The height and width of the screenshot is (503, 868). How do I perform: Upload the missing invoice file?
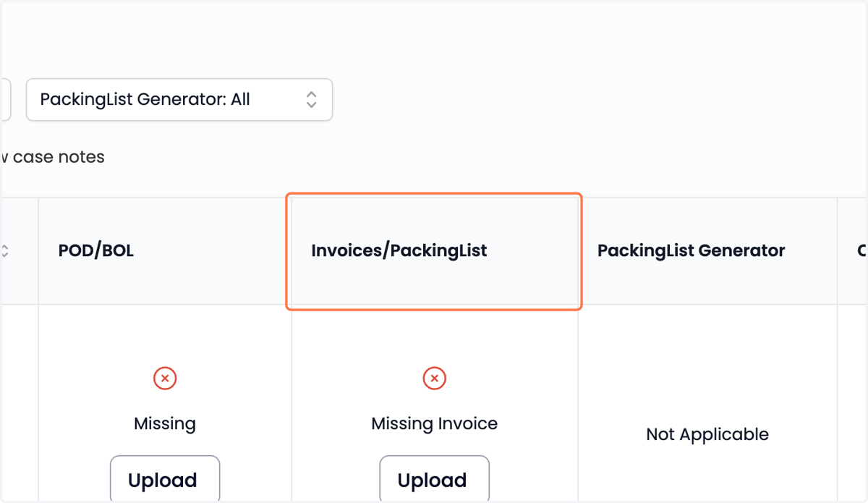pyautogui.click(x=434, y=479)
